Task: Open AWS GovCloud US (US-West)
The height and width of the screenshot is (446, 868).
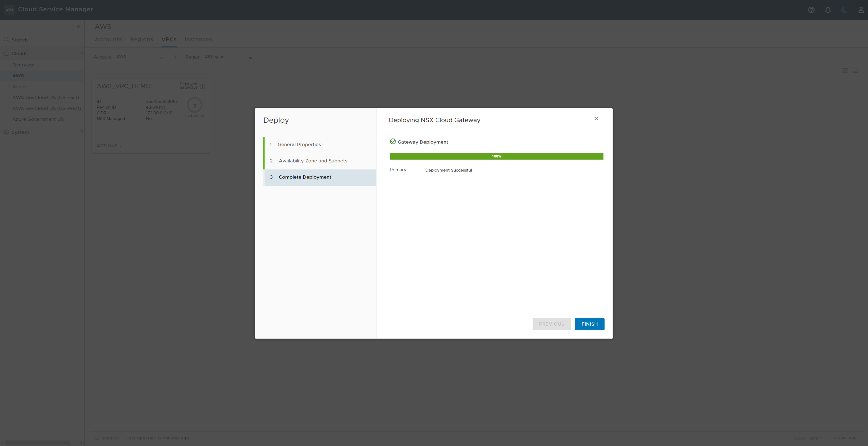Action: coord(47,108)
